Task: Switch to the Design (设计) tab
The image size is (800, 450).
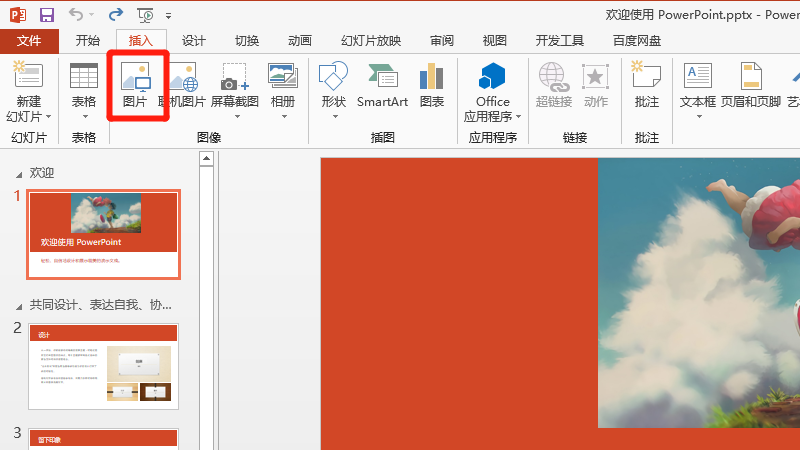Action: point(193,41)
